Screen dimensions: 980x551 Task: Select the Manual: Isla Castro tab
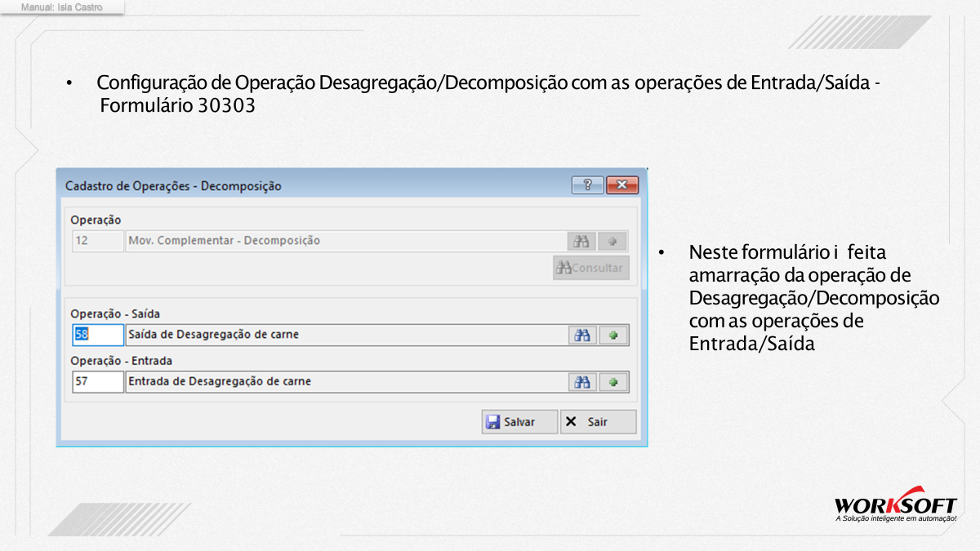(63, 7)
